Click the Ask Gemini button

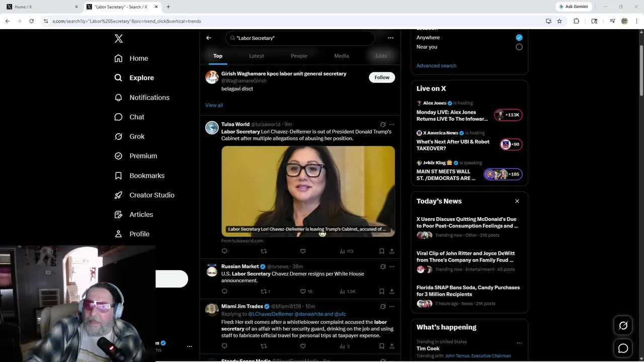click(x=573, y=7)
